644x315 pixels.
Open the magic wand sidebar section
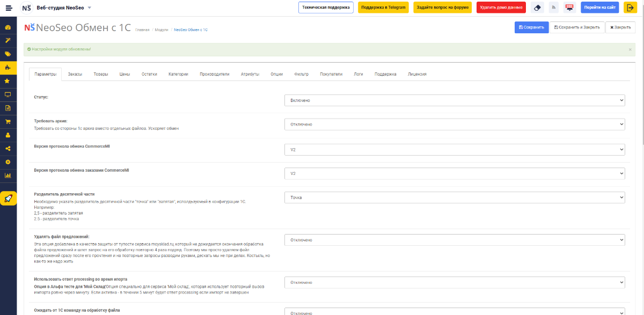[8, 40]
